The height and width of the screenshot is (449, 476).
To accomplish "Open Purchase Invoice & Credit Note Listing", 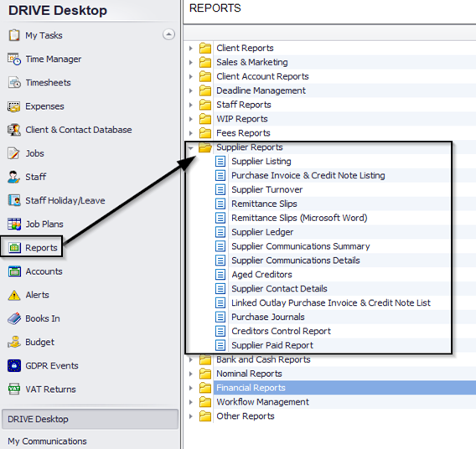I will [308, 175].
